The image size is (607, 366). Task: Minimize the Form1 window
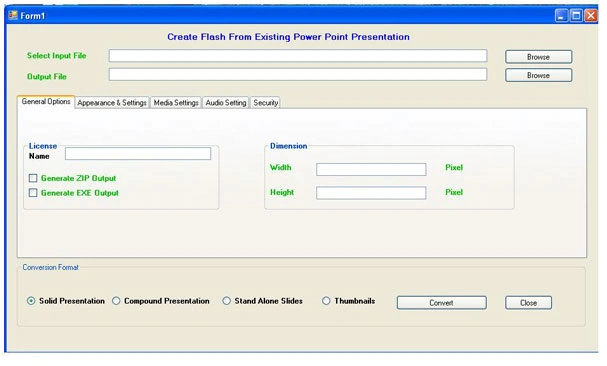point(561,15)
